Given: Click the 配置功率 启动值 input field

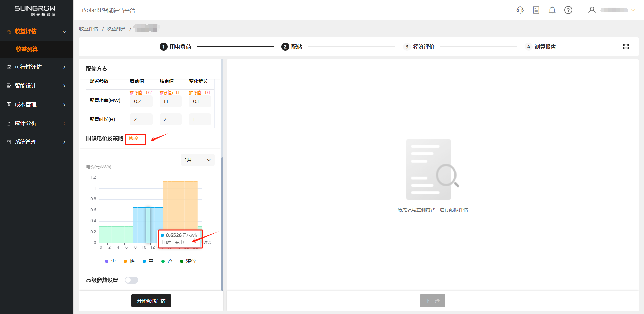Looking at the screenshot, I should tap(141, 101).
